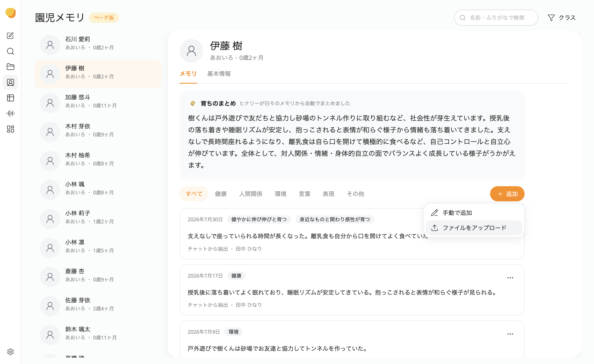Select the すべて category filter
594x364 pixels.
tap(194, 194)
